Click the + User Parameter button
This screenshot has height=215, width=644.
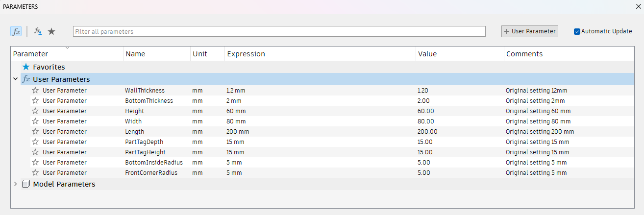[529, 31]
